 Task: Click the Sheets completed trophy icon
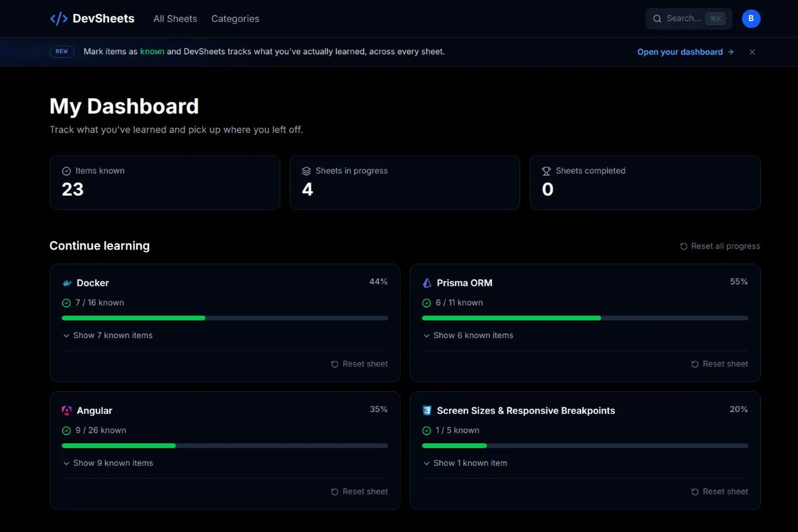click(x=546, y=171)
